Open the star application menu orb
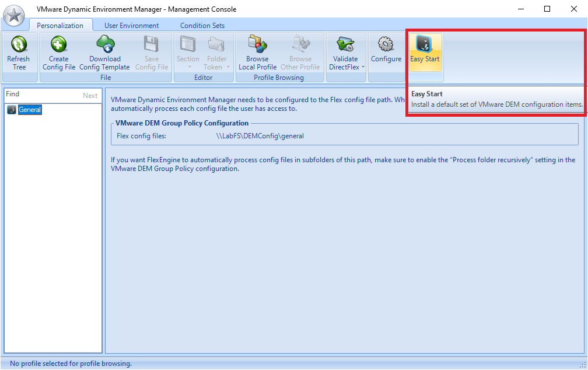Image resolution: width=588 pixels, height=370 pixels. tap(14, 15)
